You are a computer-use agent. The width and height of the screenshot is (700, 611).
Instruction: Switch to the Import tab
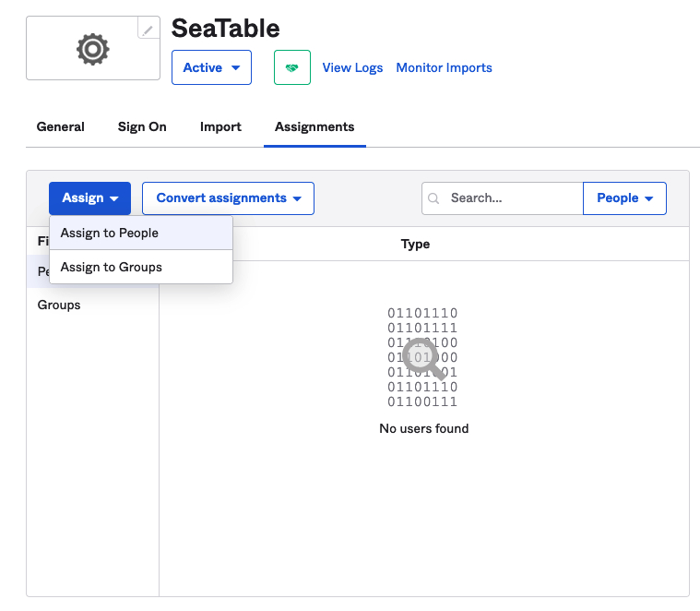220,126
